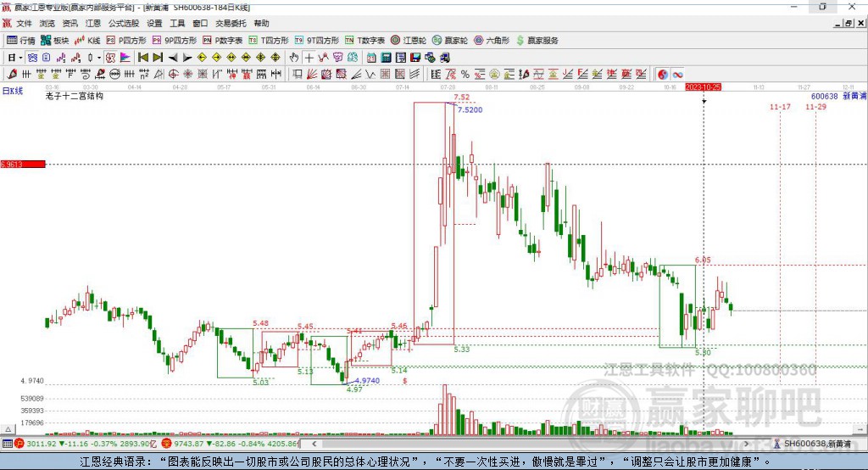Select the Gann fan rays tool
Viewport: 868px width, 470px height.
click(x=312, y=75)
